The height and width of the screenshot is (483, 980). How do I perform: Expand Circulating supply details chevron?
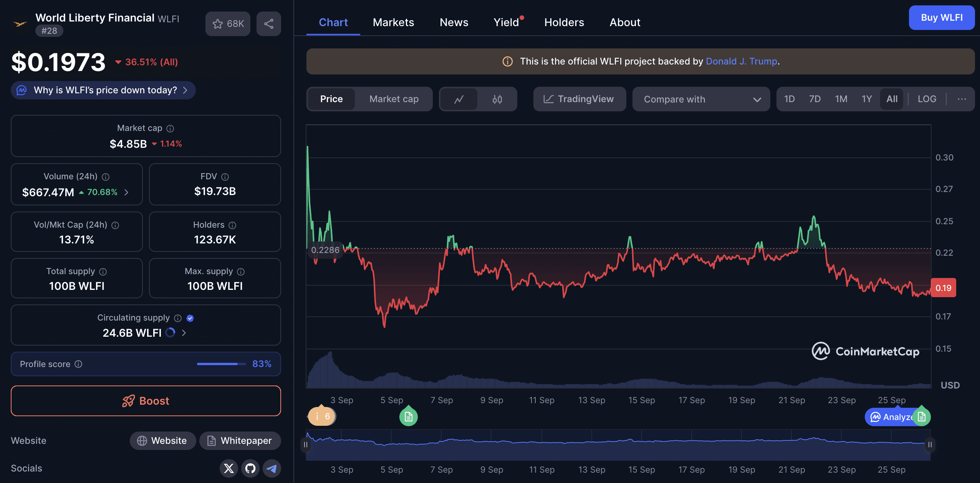point(184,333)
